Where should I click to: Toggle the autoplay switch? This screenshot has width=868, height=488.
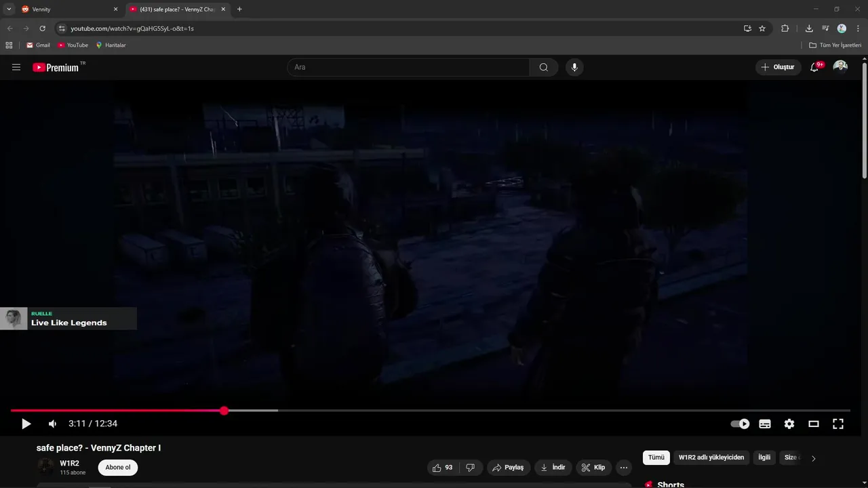pyautogui.click(x=740, y=424)
